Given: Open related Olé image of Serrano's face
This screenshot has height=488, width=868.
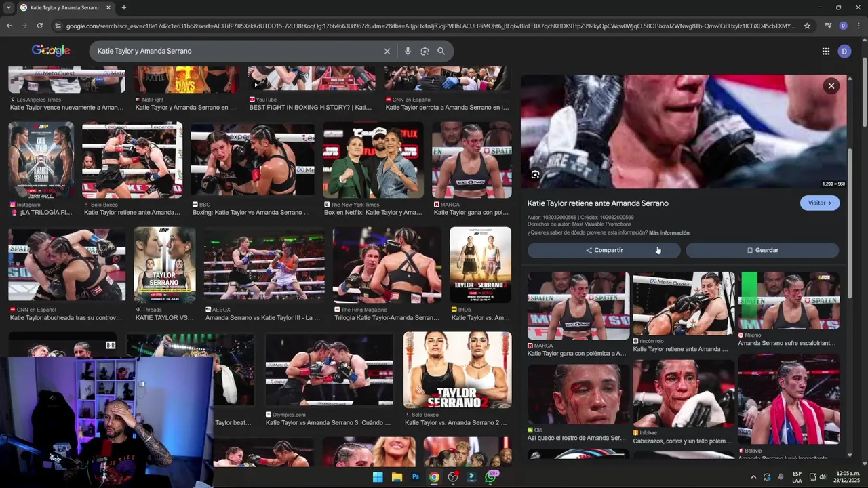Looking at the screenshot, I should tap(578, 394).
